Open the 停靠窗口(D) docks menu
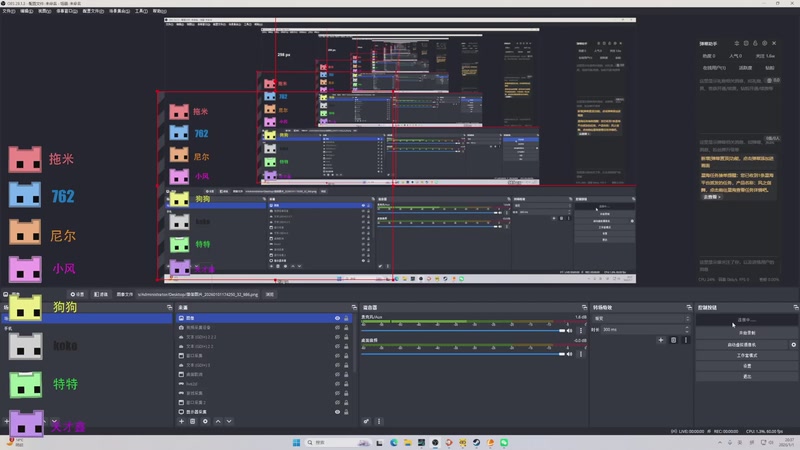800x450 pixels. click(x=66, y=11)
